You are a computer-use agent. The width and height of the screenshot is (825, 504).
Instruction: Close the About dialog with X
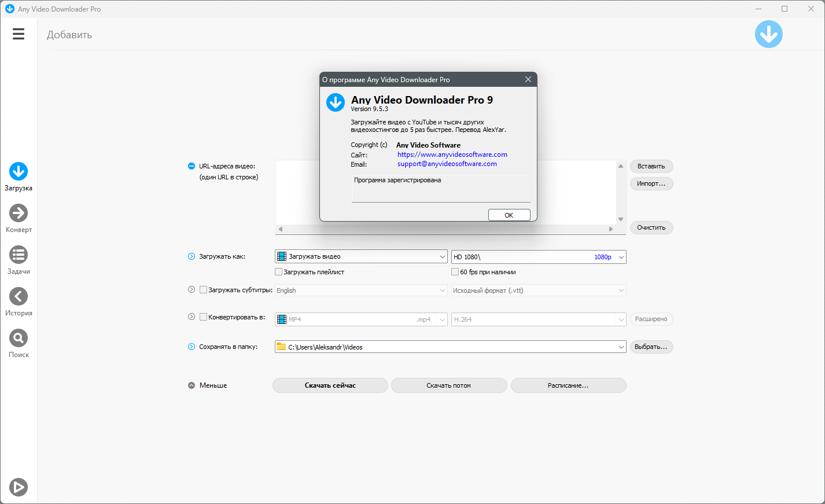tap(528, 79)
